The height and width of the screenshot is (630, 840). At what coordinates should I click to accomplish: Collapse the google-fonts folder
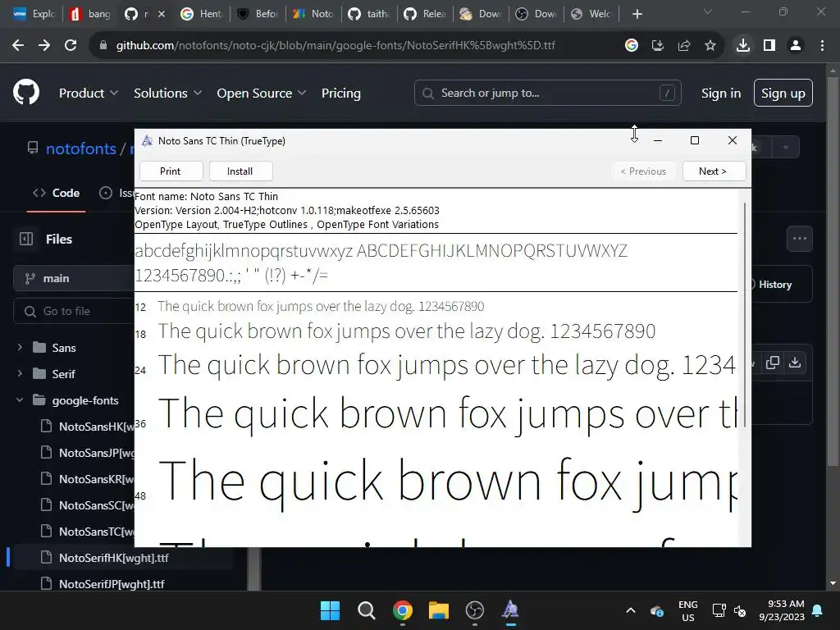click(x=20, y=399)
